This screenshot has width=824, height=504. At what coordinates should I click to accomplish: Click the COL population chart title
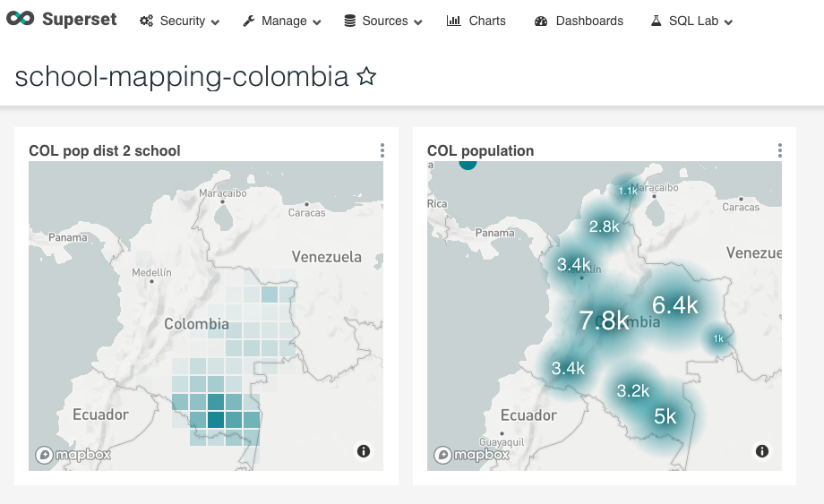(x=480, y=150)
